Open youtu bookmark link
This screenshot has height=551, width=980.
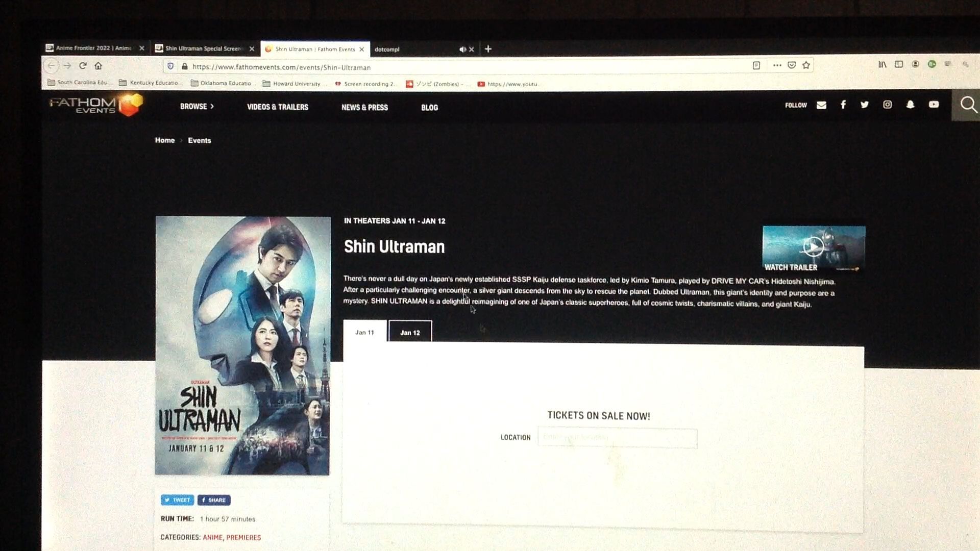508,84
